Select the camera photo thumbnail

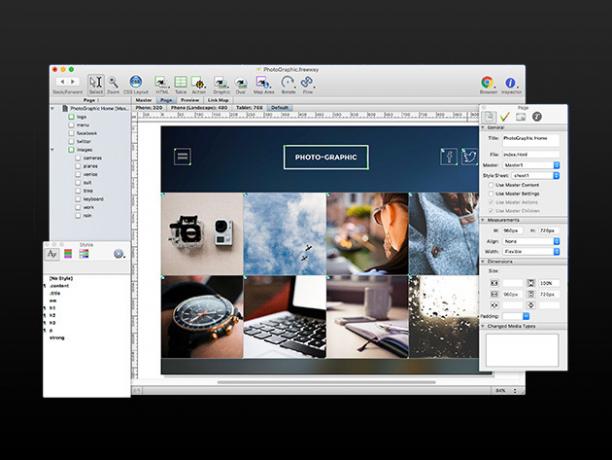pos(202,234)
